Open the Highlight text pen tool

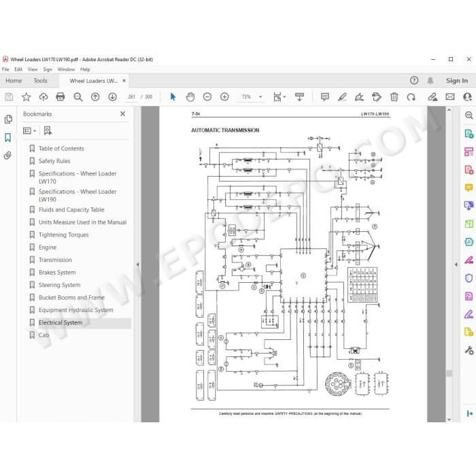(x=342, y=97)
